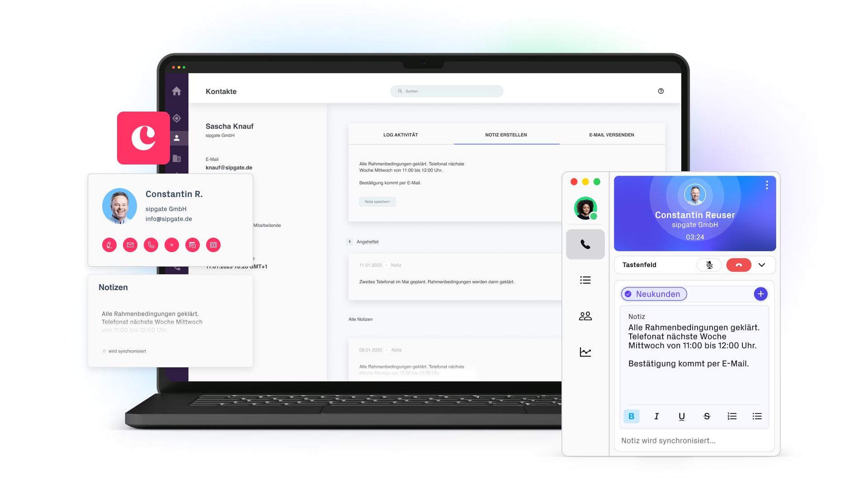
Task: Open the contacts group icon in softphone
Action: [x=585, y=316]
